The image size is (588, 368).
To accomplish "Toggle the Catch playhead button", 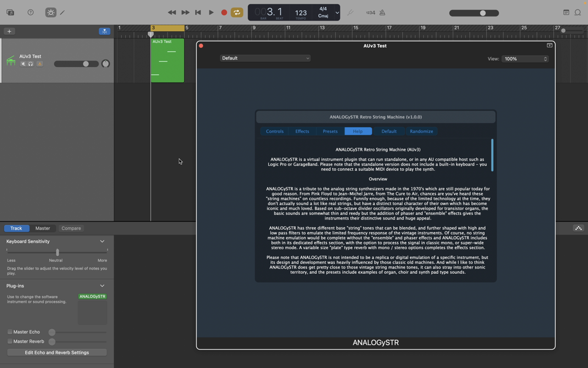I will 104,31.
